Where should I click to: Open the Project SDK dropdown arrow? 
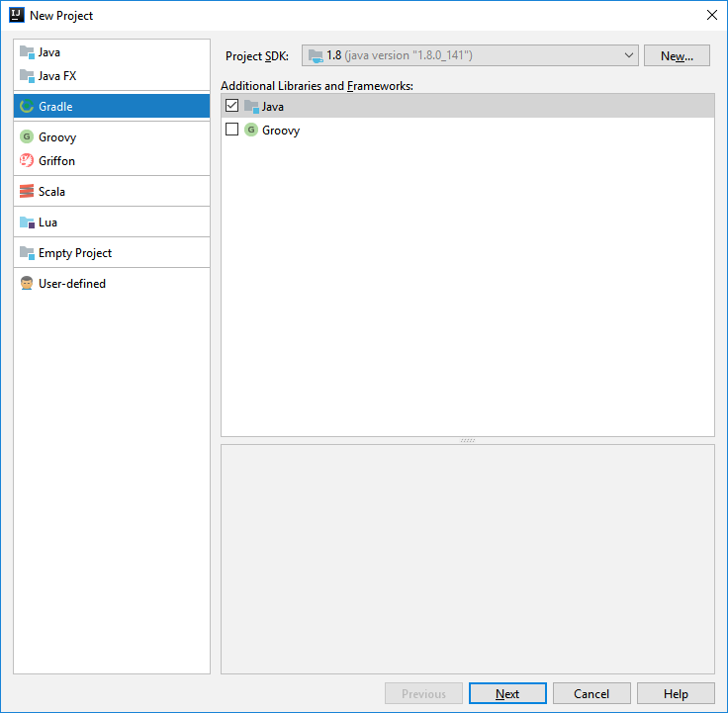tap(629, 55)
